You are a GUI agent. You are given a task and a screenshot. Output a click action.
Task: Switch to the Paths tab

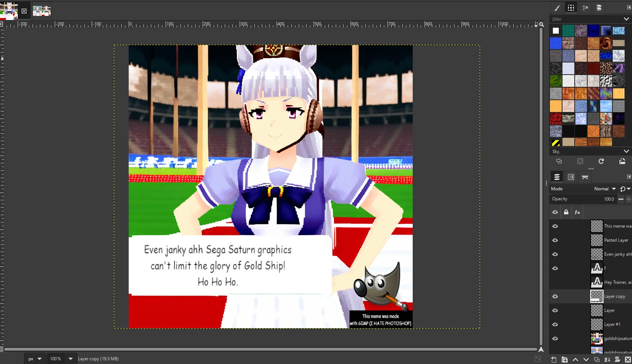(585, 177)
